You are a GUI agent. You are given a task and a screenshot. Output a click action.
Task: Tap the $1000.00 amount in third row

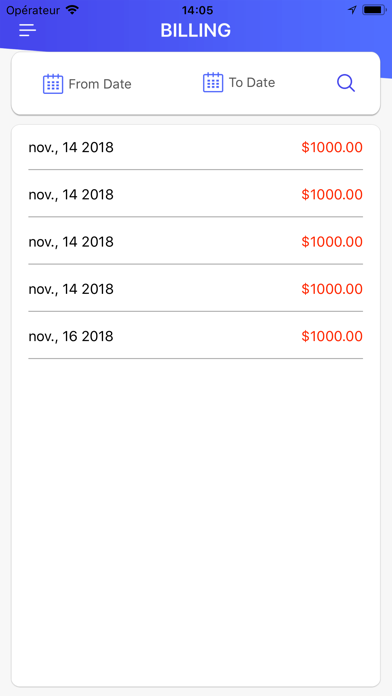pyautogui.click(x=332, y=242)
